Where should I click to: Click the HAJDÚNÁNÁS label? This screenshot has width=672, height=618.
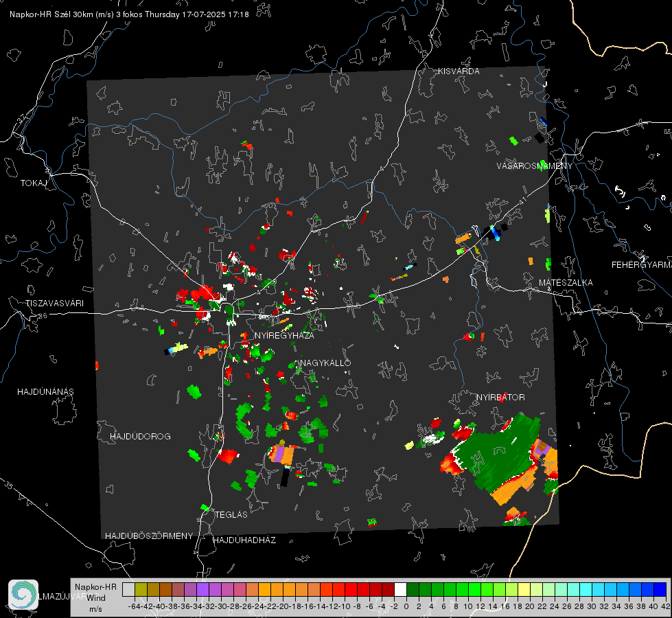[x=45, y=392]
